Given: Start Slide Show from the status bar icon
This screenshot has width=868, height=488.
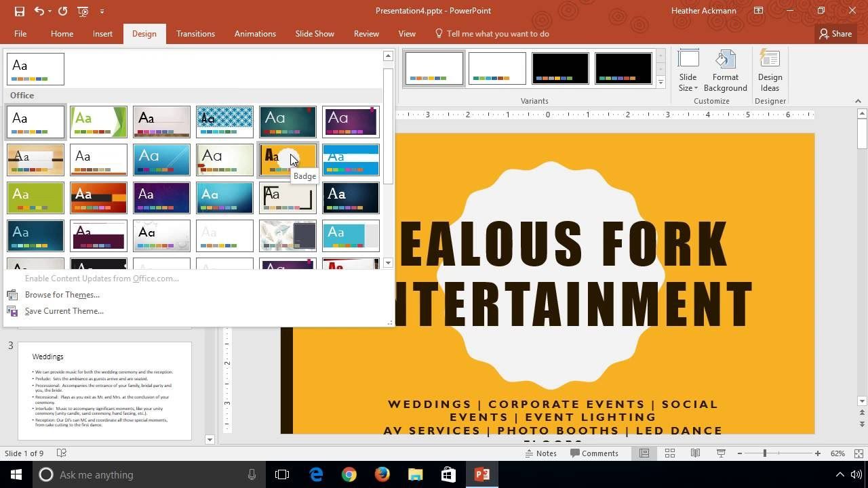Looking at the screenshot, I should pyautogui.click(x=721, y=453).
